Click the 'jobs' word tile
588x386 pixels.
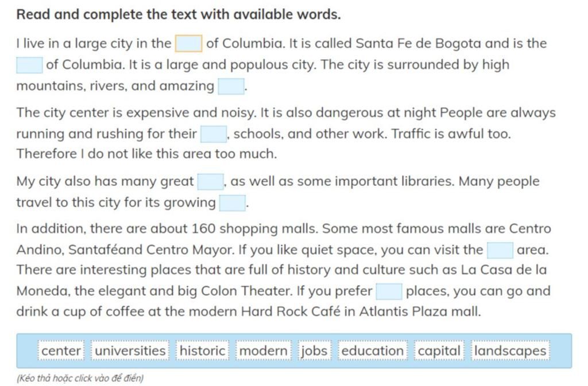[x=314, y=350]
